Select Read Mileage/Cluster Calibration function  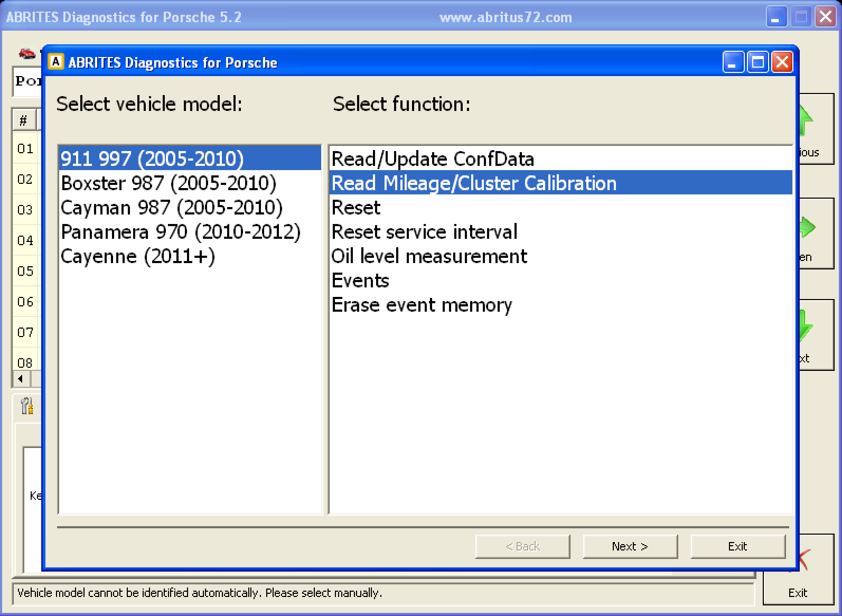point(561,183)
